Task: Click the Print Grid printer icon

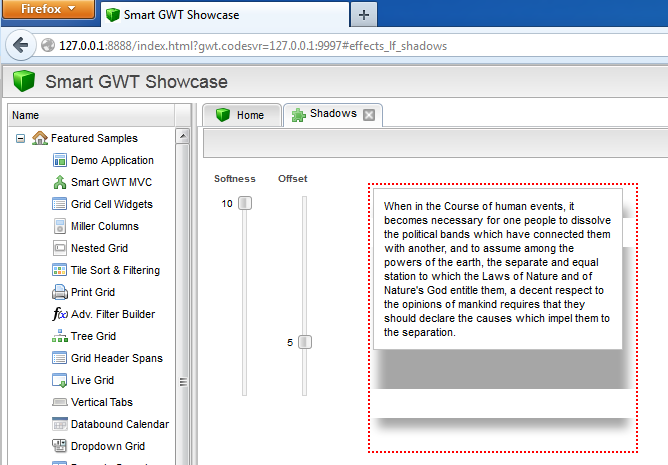Action: coord(60,292)
